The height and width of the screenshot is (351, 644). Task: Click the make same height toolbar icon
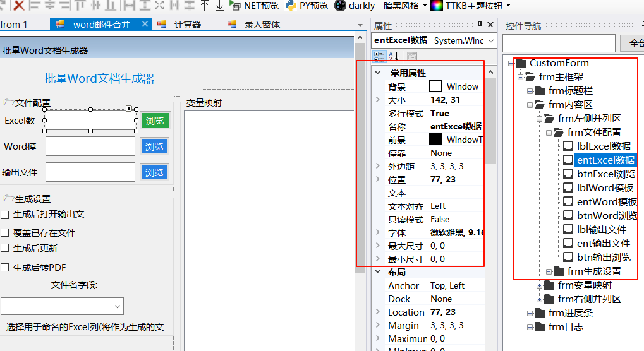145,5
